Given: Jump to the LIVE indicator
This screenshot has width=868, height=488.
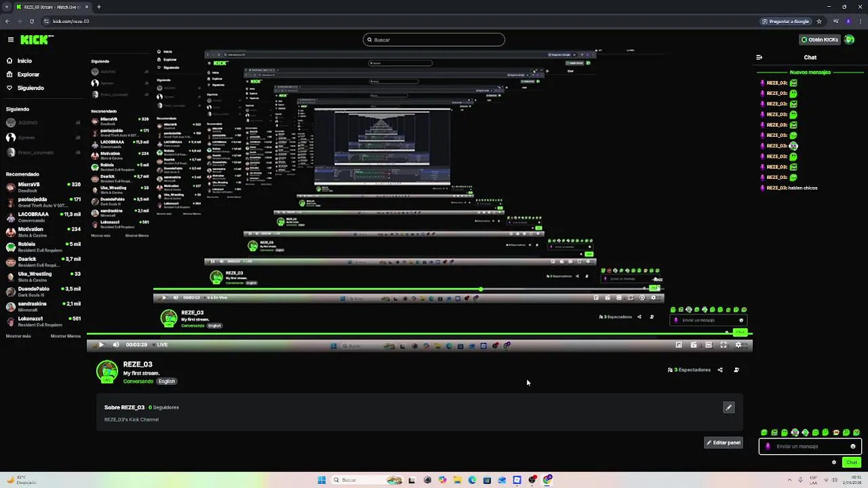Looking at the screenshot, I should pyautogui.click(x=161, y=345).
